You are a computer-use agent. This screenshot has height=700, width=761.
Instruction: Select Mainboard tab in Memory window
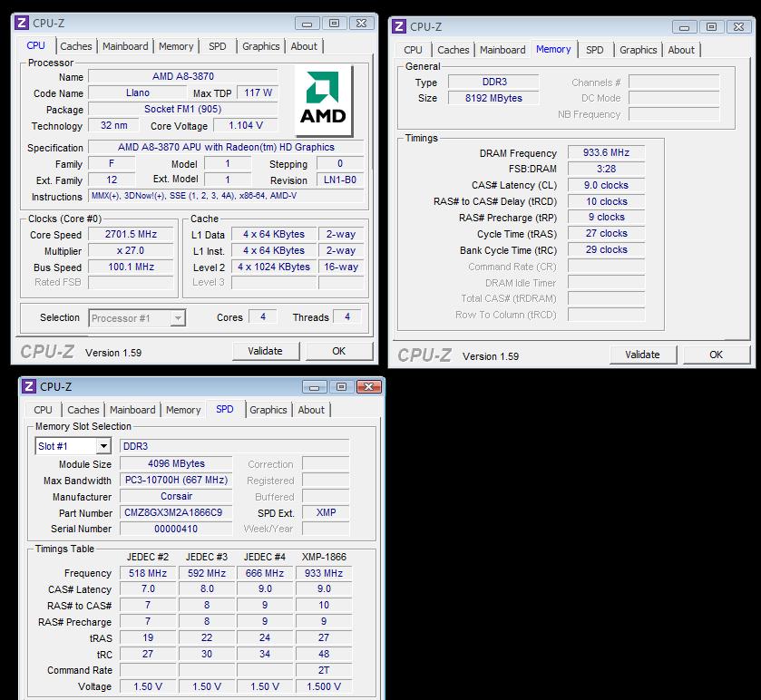click(502, 50)
